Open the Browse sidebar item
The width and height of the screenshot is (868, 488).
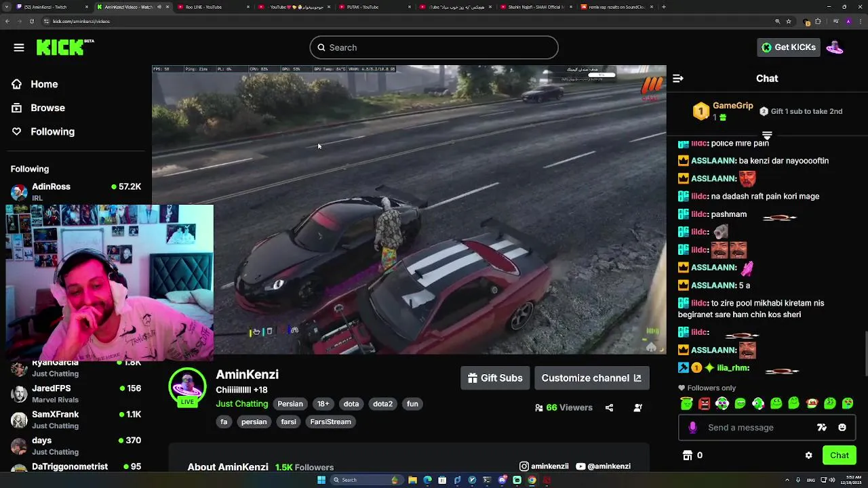(47, 108)
